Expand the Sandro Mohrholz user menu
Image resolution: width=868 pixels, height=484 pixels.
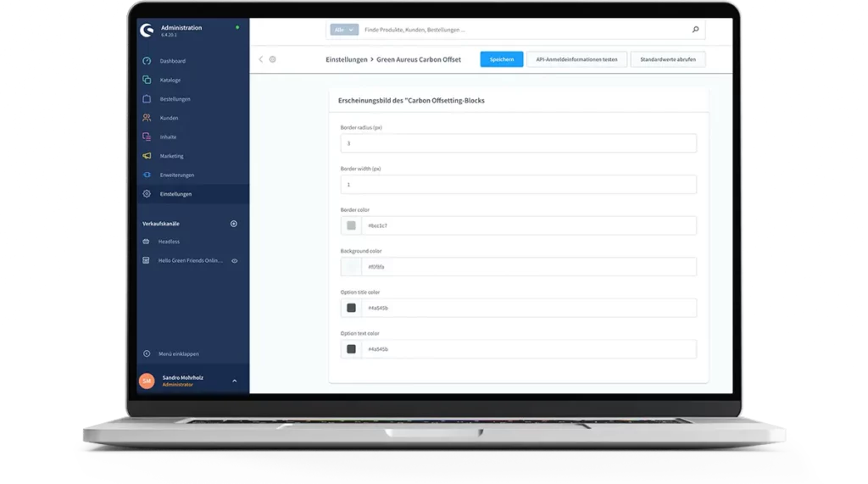tap(234, 381)
